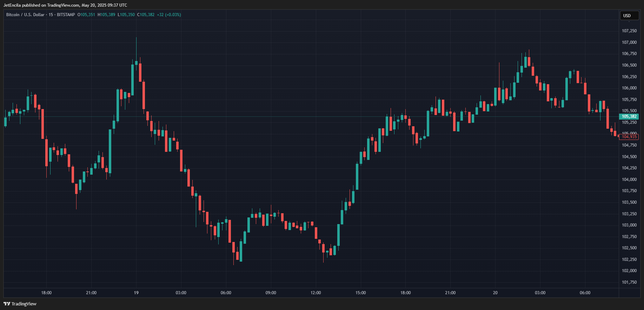Click the 09:00 time axis label
The width and height of the screenshot is (644, 310).
(x=271, y=293)
